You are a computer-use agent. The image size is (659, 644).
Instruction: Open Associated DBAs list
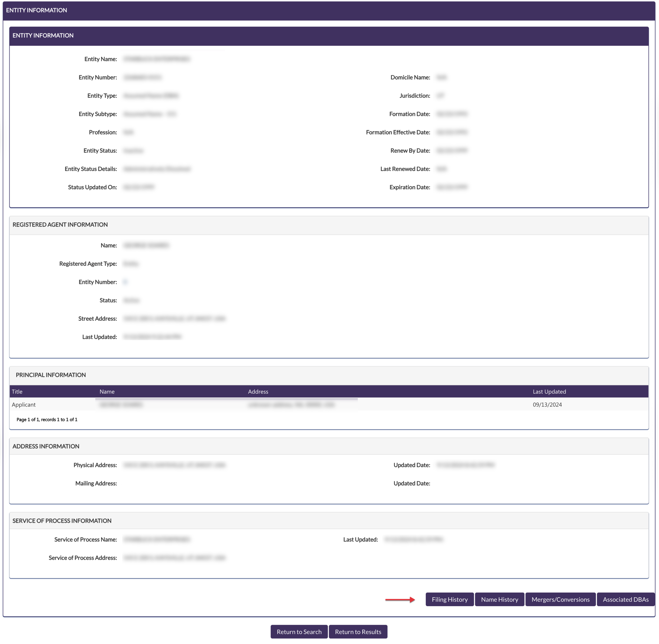coord(625,599)
